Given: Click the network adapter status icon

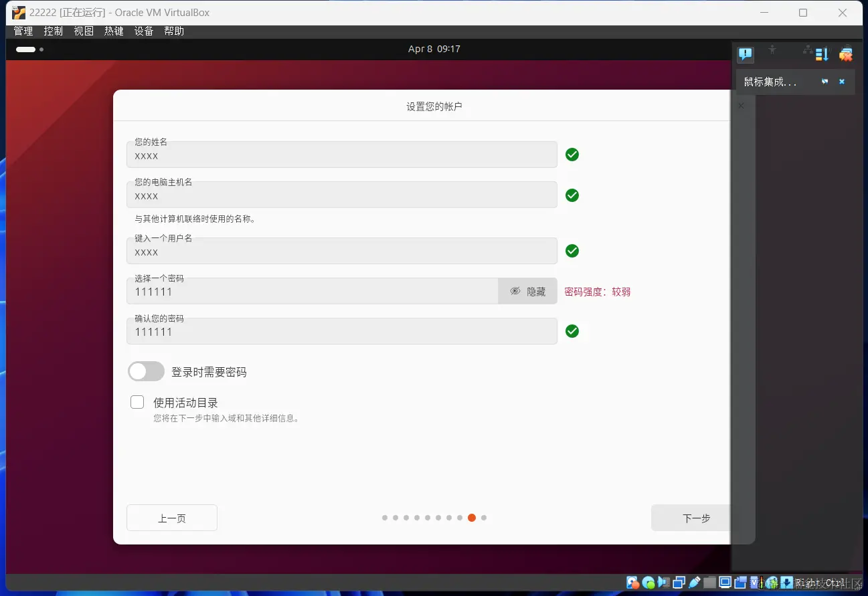Looking at the screenshot, I should click(x=679, y=583).
